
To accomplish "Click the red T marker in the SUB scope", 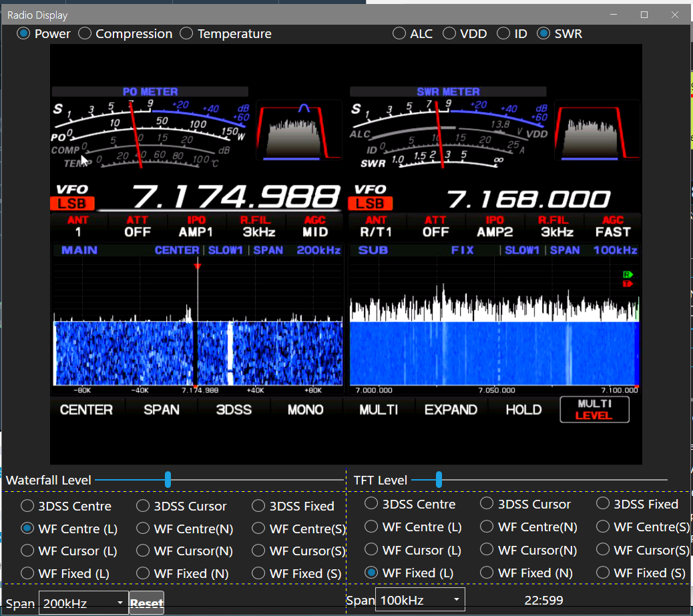I will [x=628, y=284].
